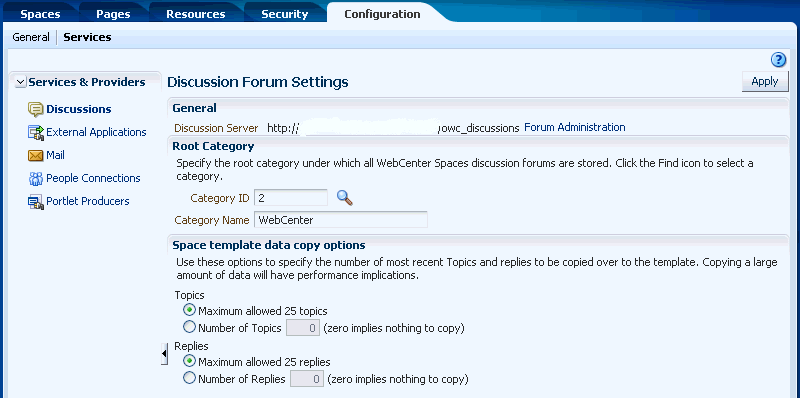This screenshot has width=800, height=398.
Task: Apply the discussion forum settings
Action: pos(765,82)
